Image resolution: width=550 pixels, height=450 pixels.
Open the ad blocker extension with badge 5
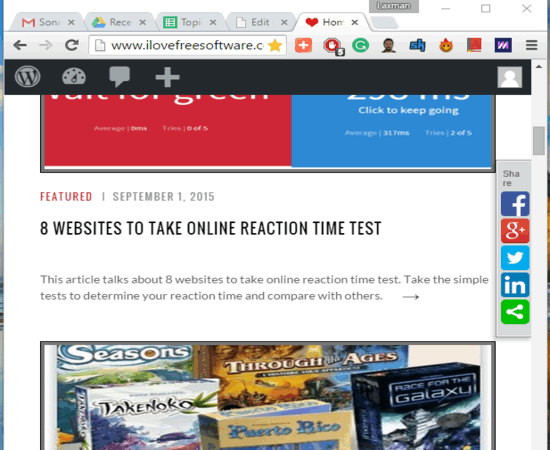coord(333,46)
